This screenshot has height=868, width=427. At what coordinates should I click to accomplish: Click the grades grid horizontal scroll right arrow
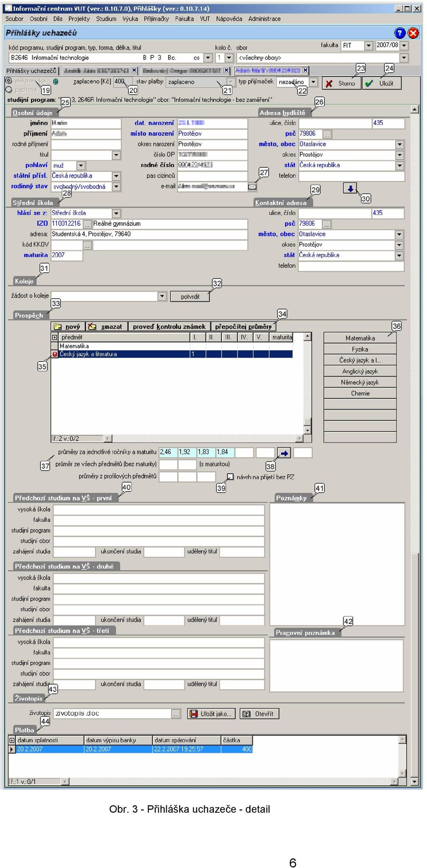point(300,438)
